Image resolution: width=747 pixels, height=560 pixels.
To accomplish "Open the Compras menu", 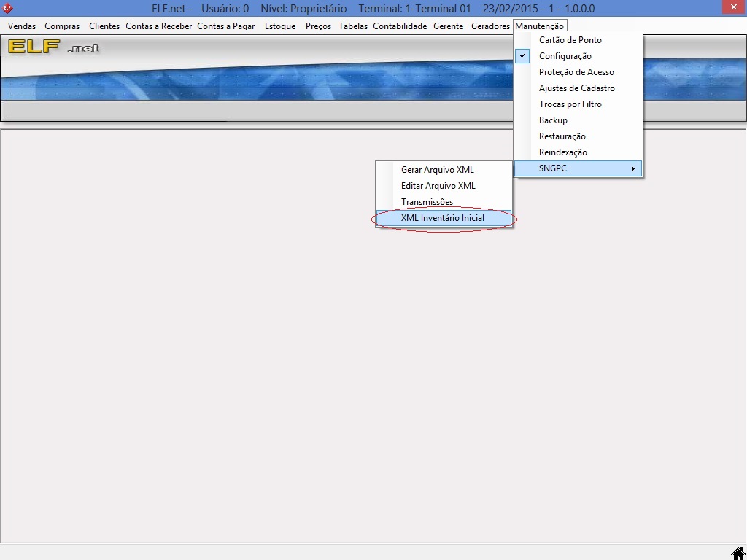I will pos(62,26).
